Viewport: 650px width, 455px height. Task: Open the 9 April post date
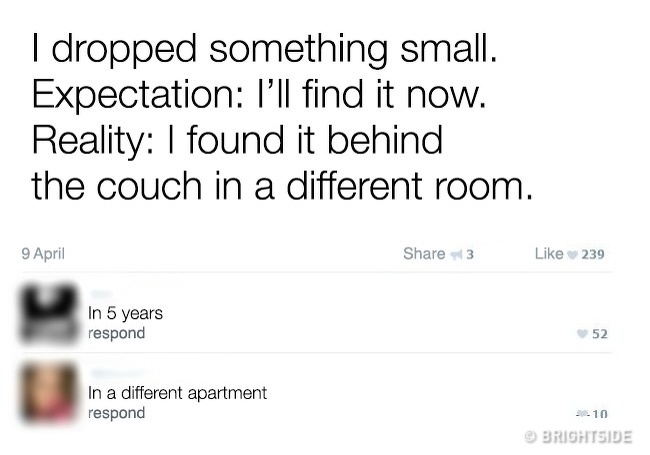tap(43, 254)
